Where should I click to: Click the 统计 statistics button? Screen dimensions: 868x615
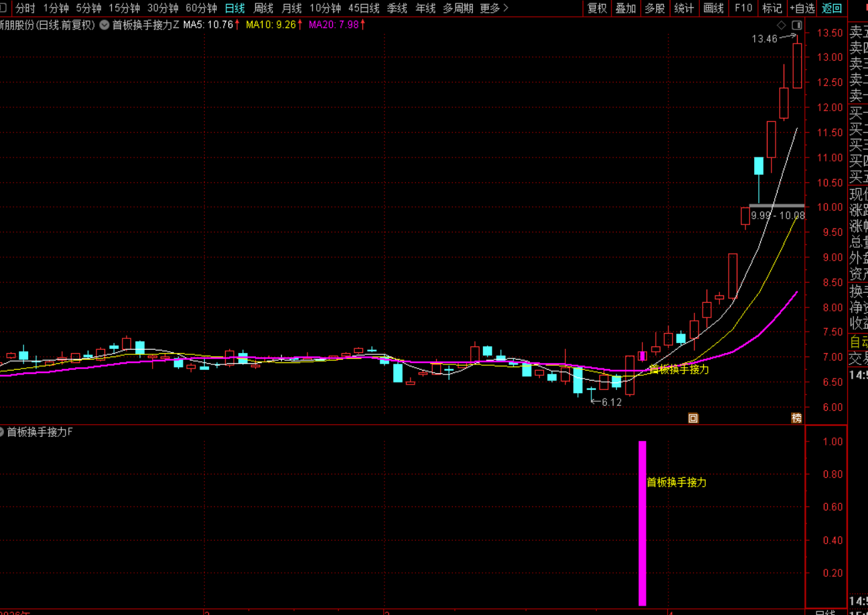pyautogui.click(x=684, y=8)
